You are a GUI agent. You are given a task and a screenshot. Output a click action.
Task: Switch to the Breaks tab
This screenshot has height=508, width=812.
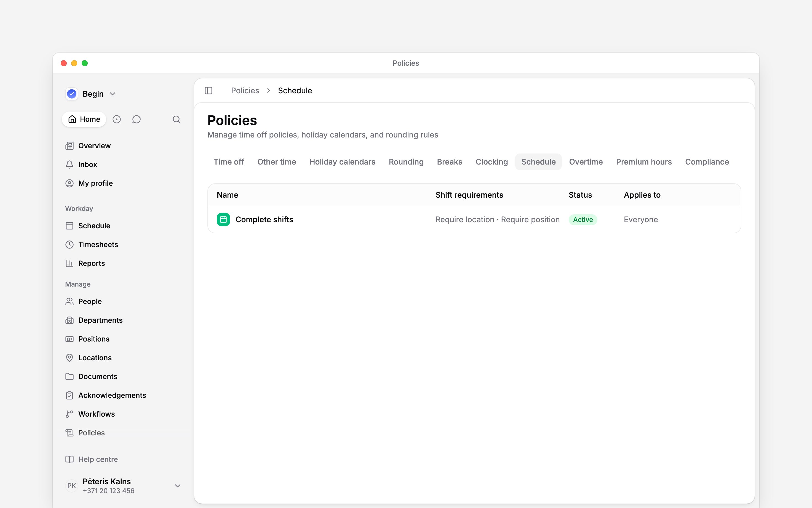[450, 162]
